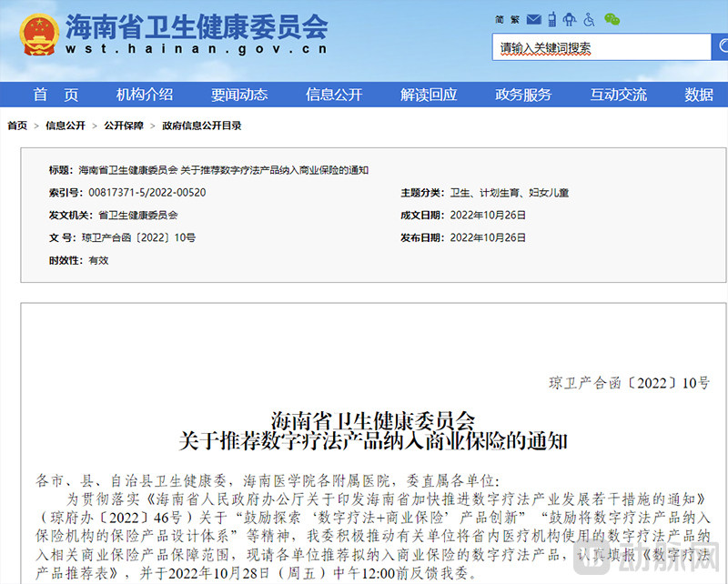The height and width of the screenshot is (584, 728).
Task: Select the 政务服务 menu item
Action: pyautogui.click(x=523, y=95)
